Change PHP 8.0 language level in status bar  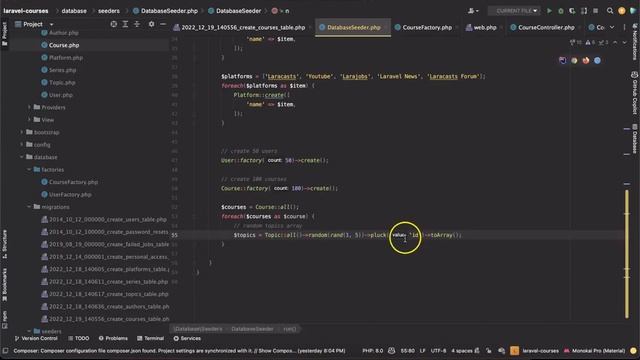pyautogui.click(x=373, y=351)
